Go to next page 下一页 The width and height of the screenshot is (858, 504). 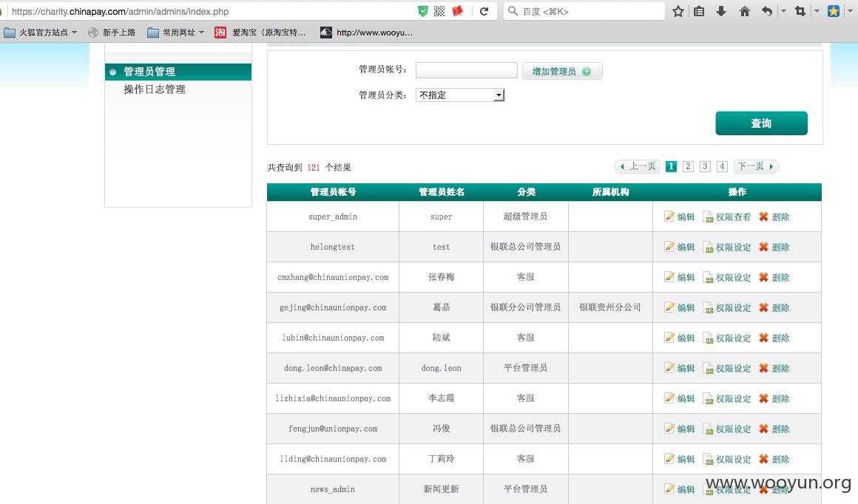(x=756, y=166)
